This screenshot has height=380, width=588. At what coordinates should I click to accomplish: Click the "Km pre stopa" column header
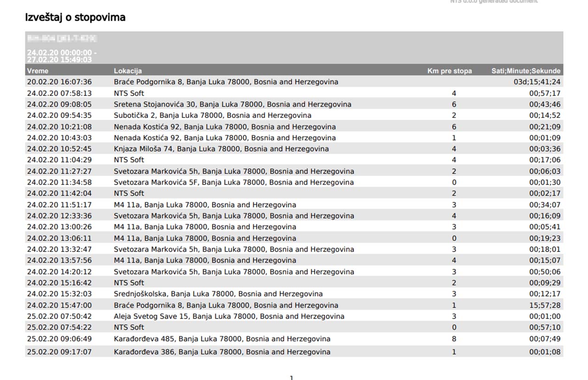[x=449, y=71]
